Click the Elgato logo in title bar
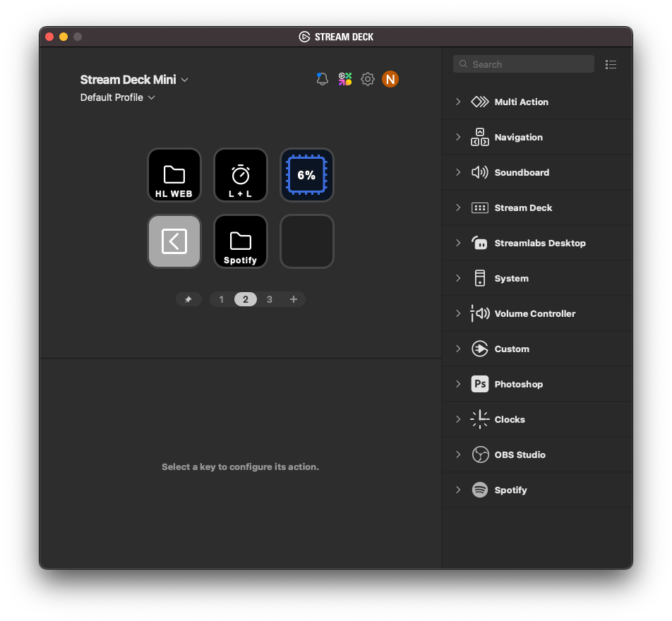 [x=304, y=37]
